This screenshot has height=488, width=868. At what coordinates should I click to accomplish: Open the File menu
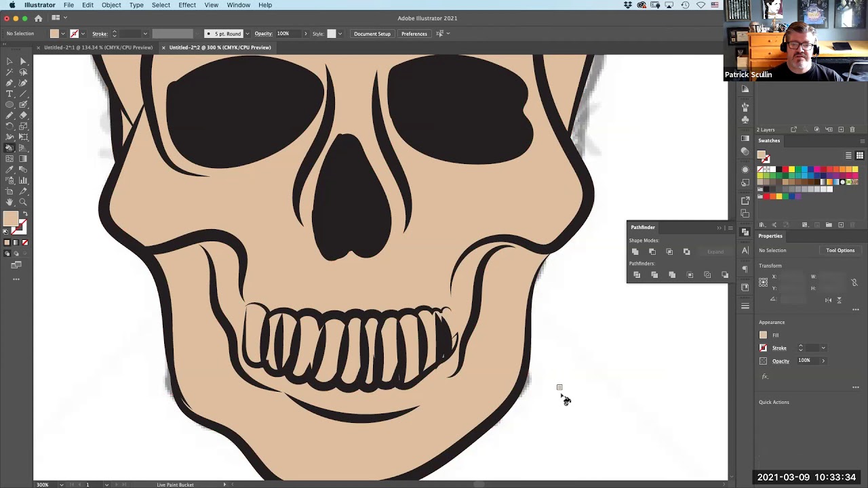point(68,5)
